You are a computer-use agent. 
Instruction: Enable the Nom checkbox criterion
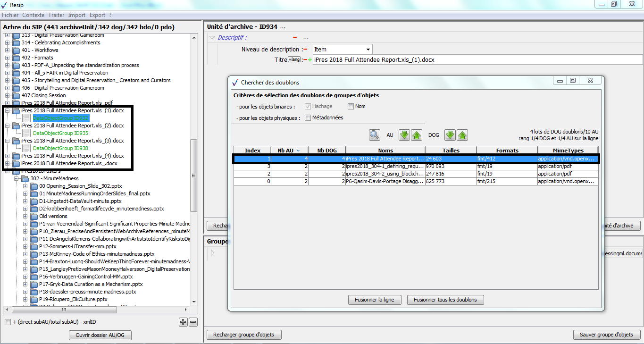351,106
